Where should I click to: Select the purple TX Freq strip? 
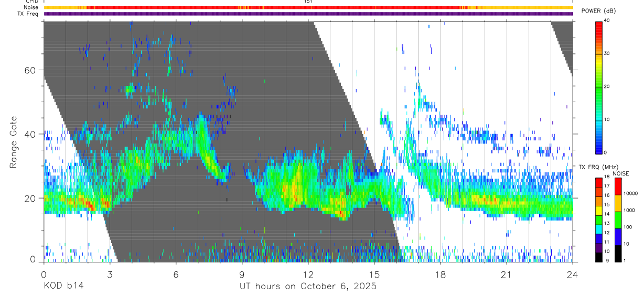click(x=308, y=14)
